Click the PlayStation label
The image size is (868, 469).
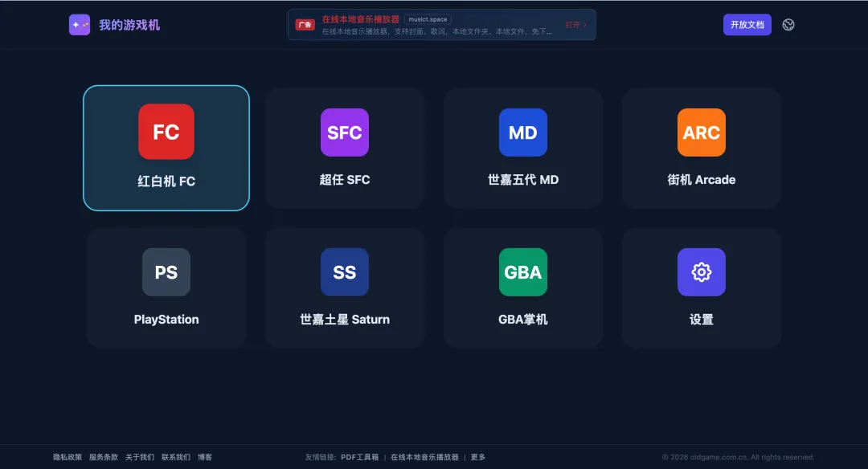(x=166, y=320)
